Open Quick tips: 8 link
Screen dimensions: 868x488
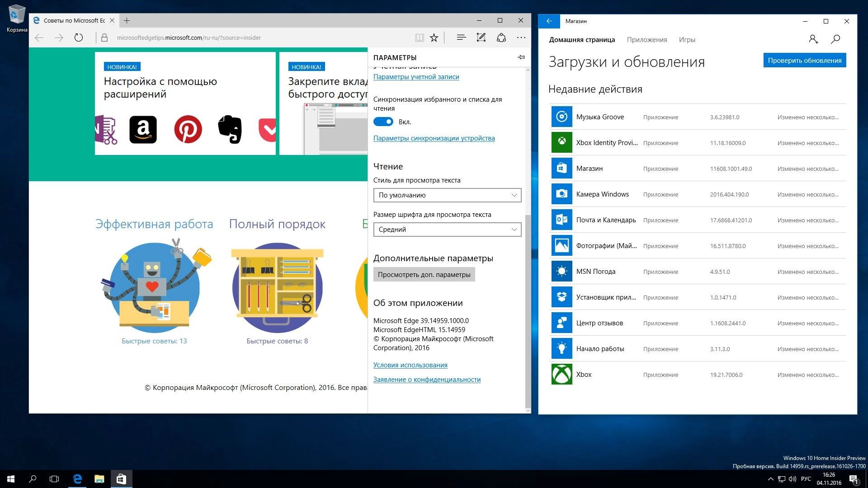pyautogui.click(x=277, y=341)
